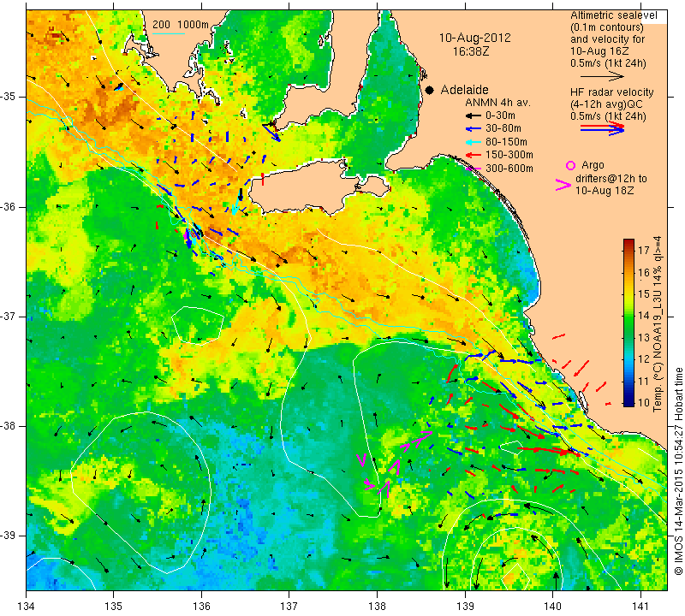Click the longitude label 135

coord(114,607)
